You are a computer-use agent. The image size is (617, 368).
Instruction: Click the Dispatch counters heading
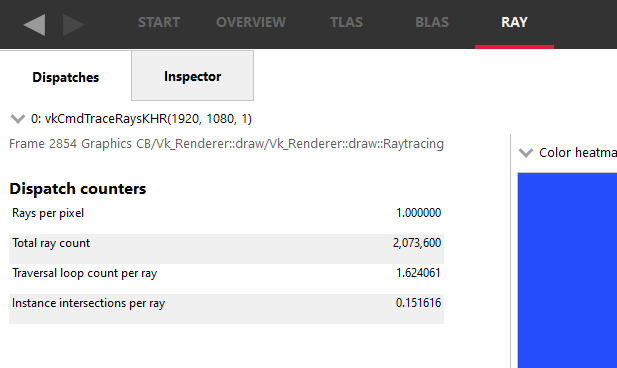(78, 189)
